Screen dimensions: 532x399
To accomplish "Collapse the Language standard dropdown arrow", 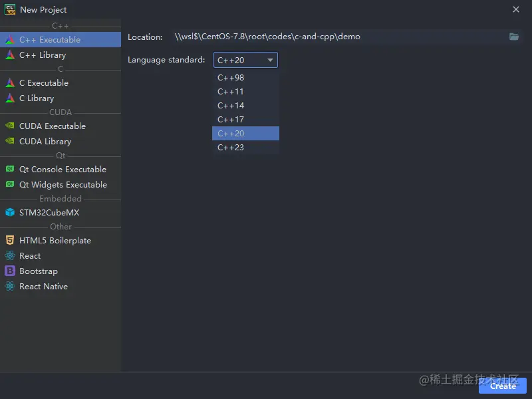I will click(x=270, y=60).
